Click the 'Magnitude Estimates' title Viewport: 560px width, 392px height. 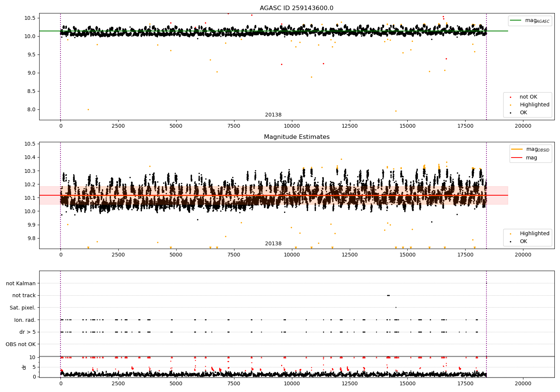point(296,137)
